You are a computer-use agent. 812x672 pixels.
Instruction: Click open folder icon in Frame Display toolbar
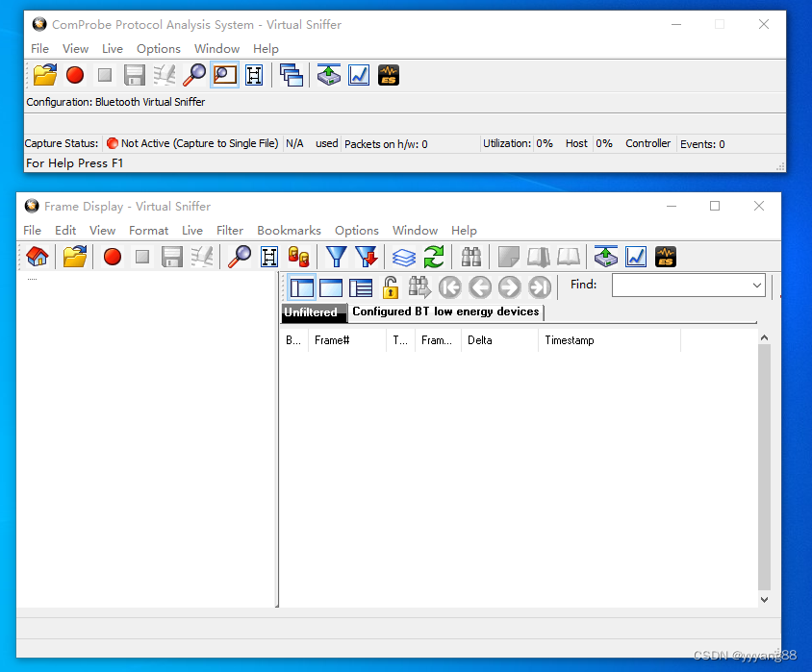coord(75,257)
